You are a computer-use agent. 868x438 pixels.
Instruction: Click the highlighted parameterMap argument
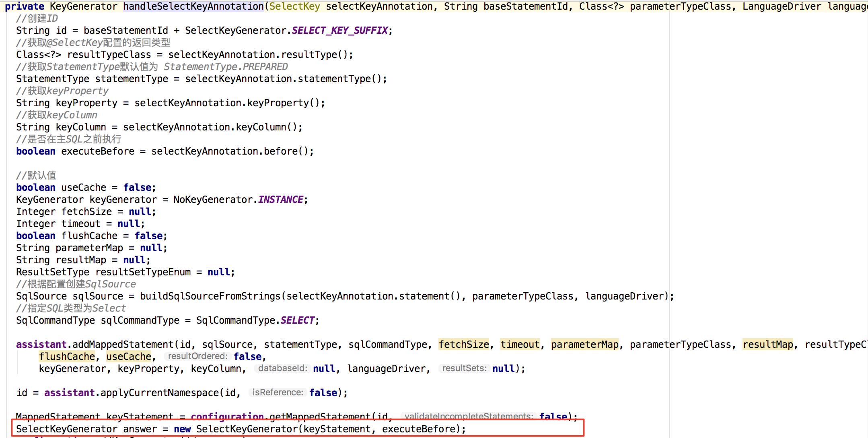coord(584,345)
